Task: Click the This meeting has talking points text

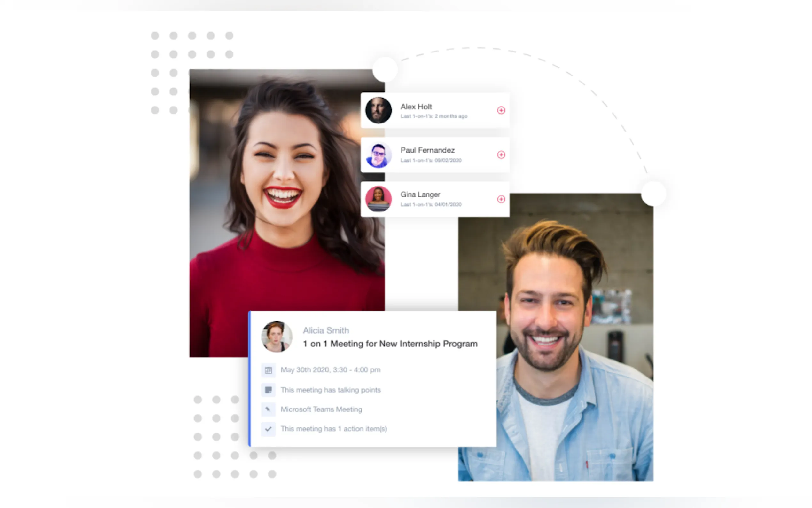Action: click(x=330, y=390)
